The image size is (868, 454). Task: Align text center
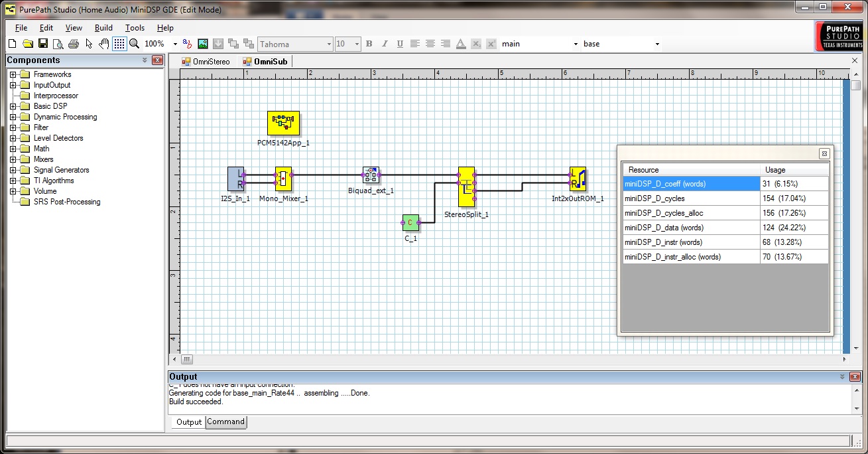click(430, 44)
